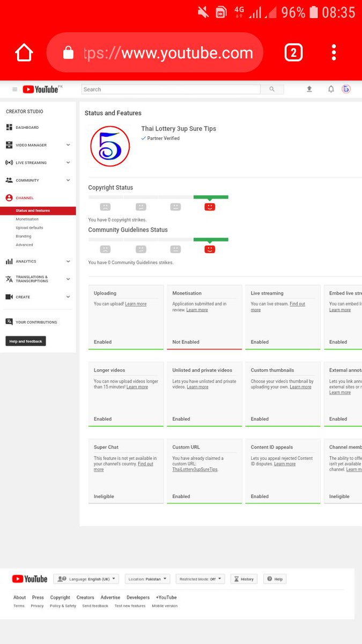Open Learn more link in Uploading card
The height and width of the screenshot is (644, 362).
[136, 304]
